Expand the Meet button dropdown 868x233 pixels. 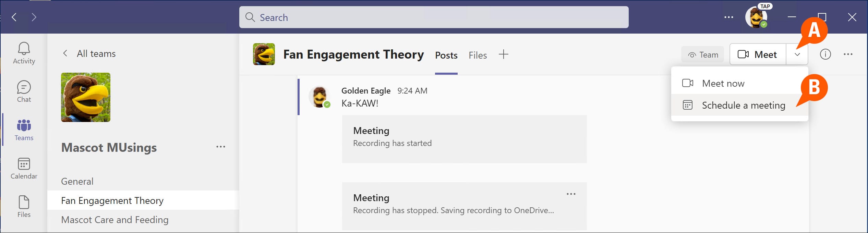pos(797,54)
